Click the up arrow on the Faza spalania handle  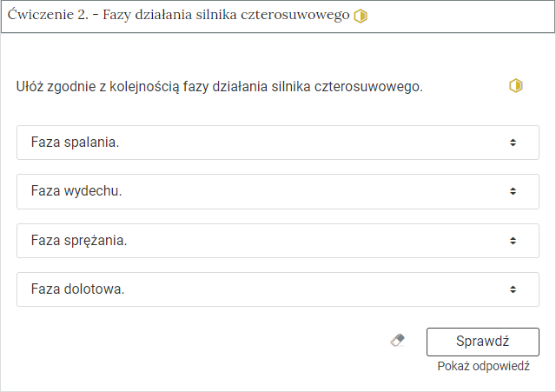513,140
